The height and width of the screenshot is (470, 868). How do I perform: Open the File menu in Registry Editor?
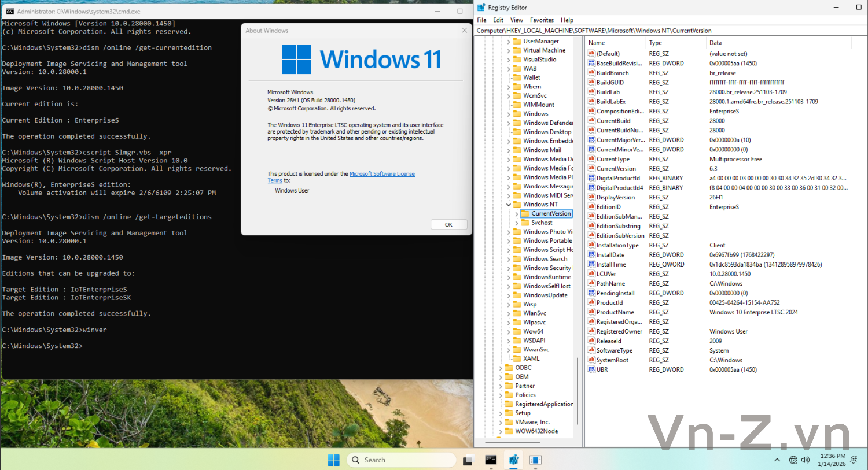point(481,20)
